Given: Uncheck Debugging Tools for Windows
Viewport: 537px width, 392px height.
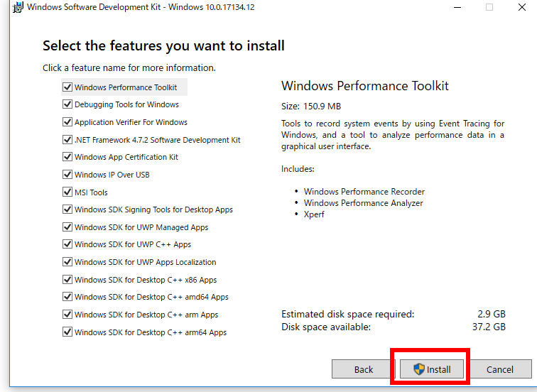Looking at the screenshot, I should pos(67,104).
